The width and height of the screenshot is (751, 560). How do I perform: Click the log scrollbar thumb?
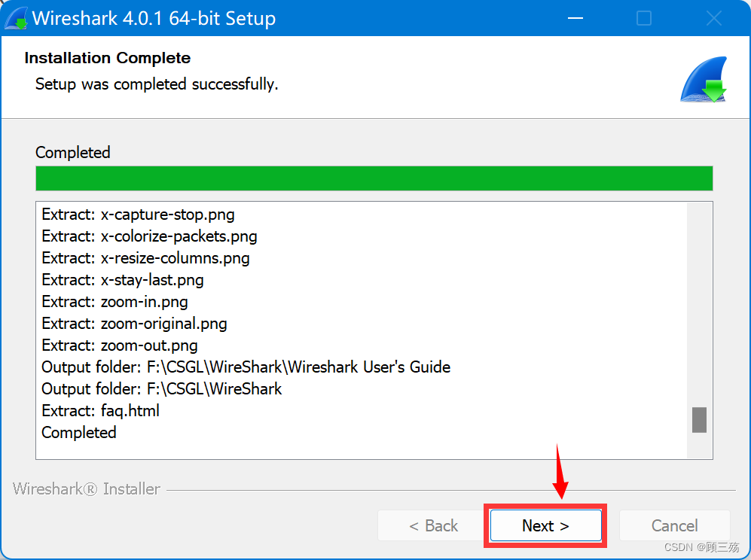699,420
